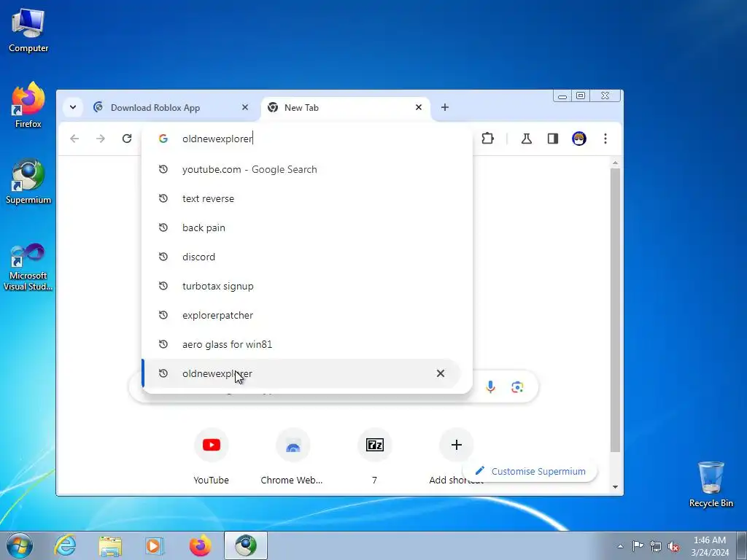The image size is (747, 560).
Task: Close the Download Roblox App tab
Action: pyautogui.click(x=245, y=108)
